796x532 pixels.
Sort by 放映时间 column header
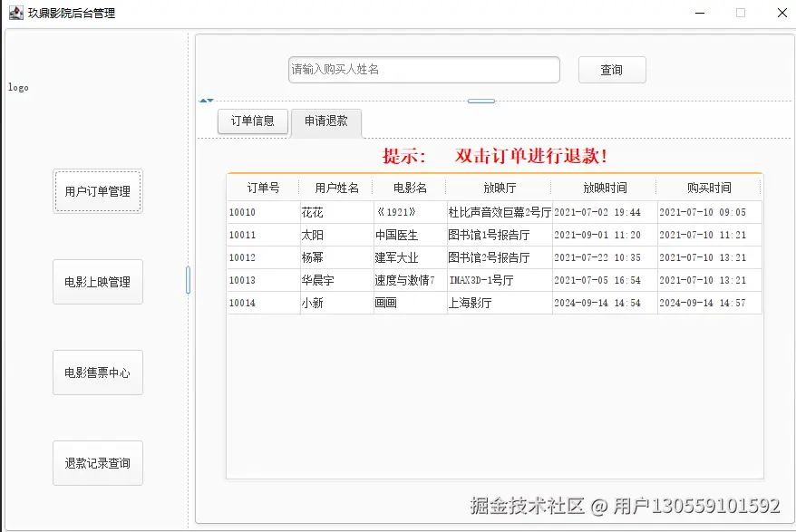click(605, 188)
